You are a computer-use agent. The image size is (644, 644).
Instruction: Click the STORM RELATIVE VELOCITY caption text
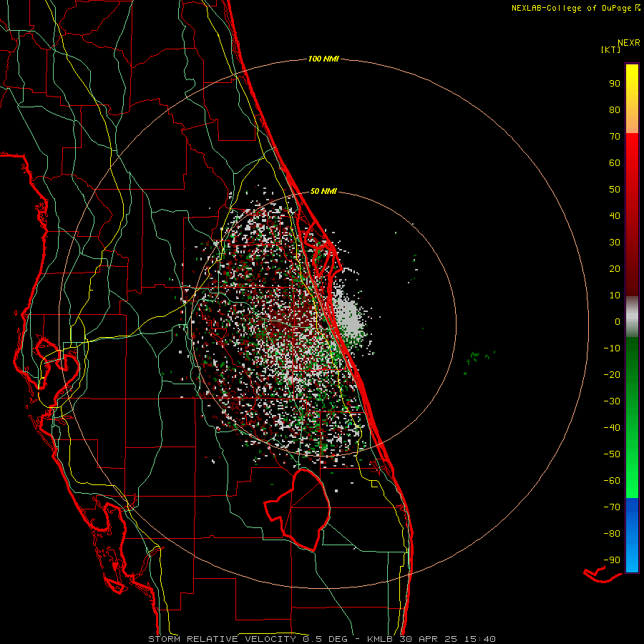click(222, 639)
